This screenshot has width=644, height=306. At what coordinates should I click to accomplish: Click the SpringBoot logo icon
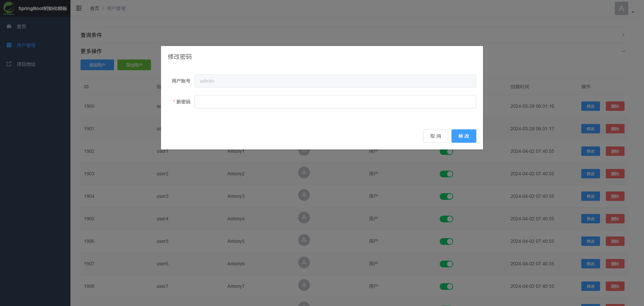(x=9, y=8)
